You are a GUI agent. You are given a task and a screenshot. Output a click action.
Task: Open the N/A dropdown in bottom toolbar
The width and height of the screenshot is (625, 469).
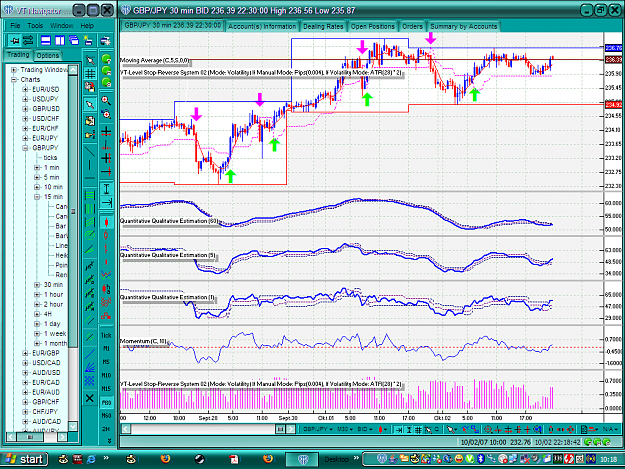[x=608, y=429]
